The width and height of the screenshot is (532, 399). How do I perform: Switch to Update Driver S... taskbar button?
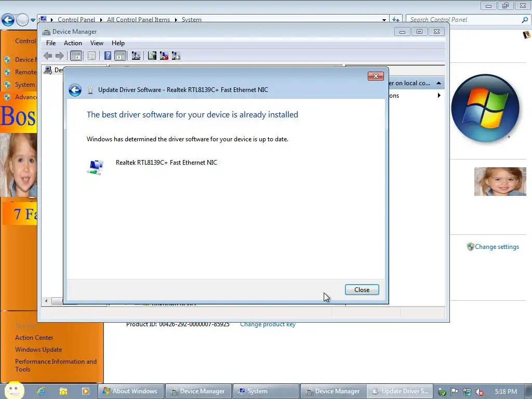point(401,391)
